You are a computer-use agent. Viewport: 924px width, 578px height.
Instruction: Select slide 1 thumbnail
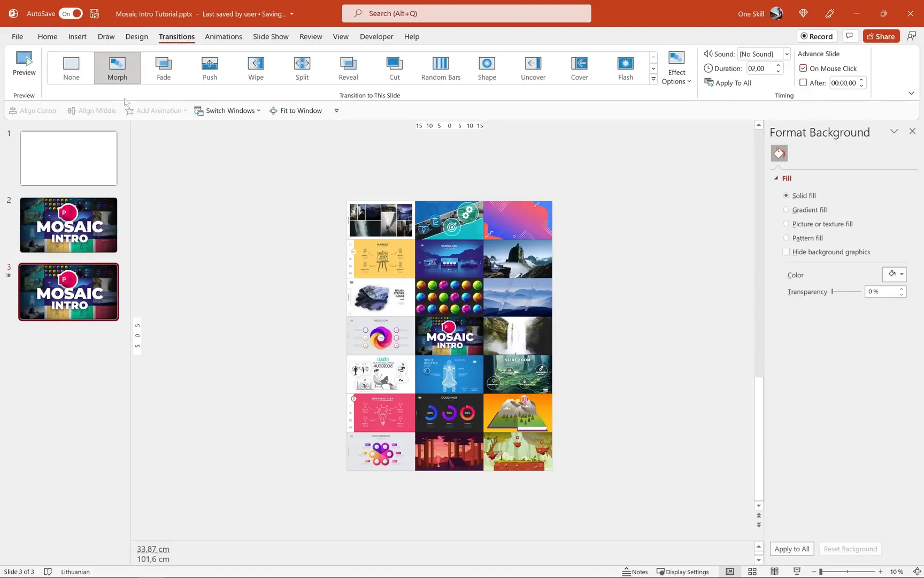(68, 158)
